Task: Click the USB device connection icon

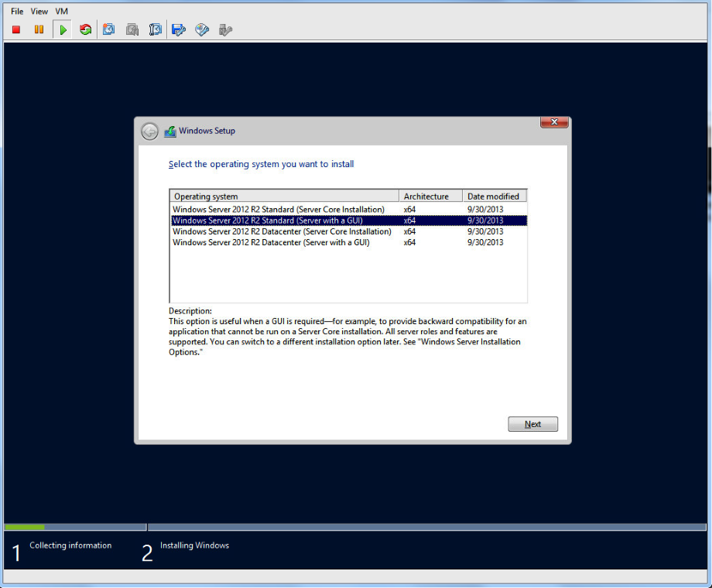Action: click(x=225, y=30)
